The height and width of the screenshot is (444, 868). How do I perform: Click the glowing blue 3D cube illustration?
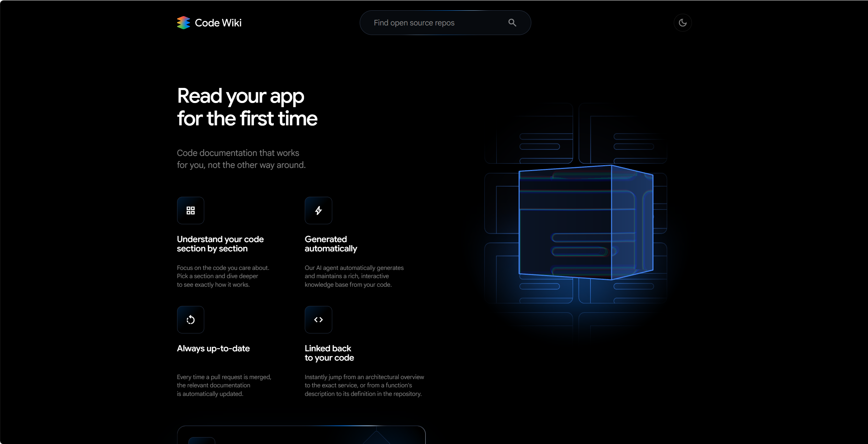[x=586, y=223]
